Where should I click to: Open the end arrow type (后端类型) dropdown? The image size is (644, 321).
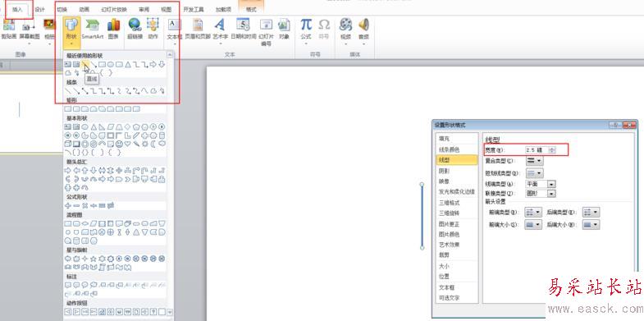pyautogui.click(x=591, y=213)
